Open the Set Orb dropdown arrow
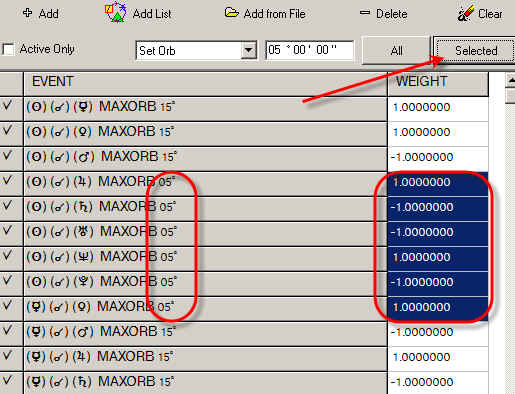The image size is (515, 394). [248, 51]
